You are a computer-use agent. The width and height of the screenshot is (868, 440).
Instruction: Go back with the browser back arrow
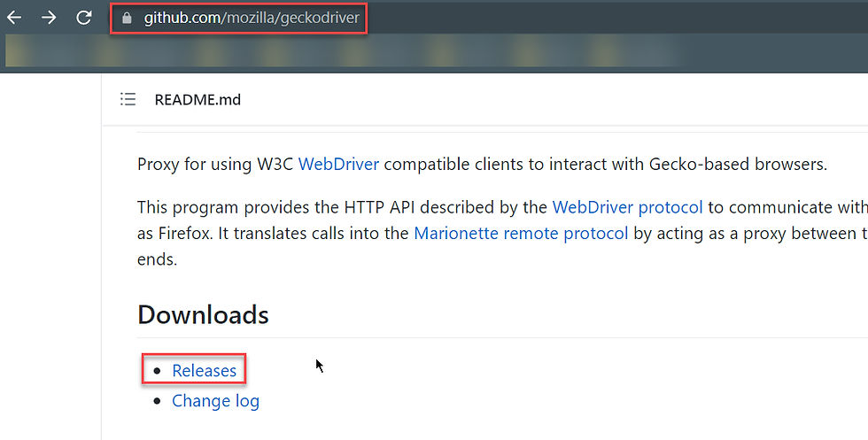(14, 18)
